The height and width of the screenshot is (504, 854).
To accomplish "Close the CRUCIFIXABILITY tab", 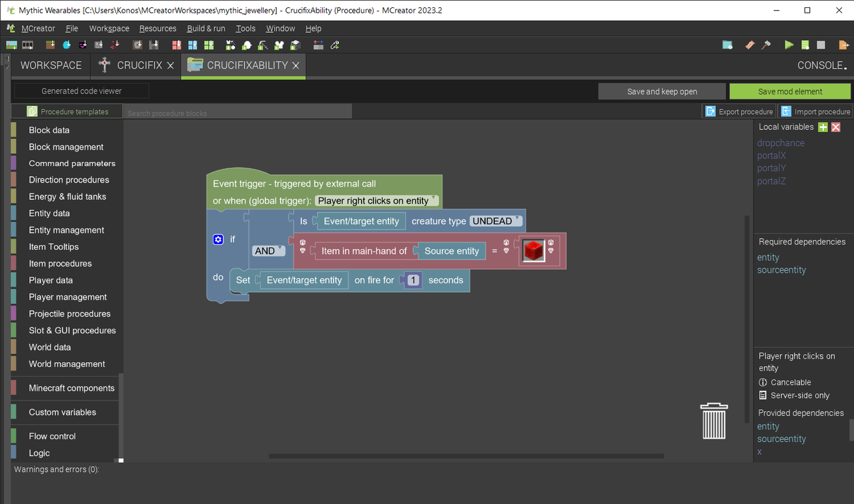I will (296, 65).
